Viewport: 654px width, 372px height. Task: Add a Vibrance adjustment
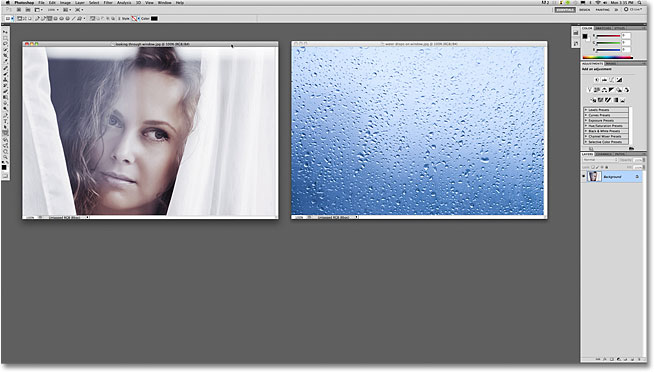coord(589,90)
